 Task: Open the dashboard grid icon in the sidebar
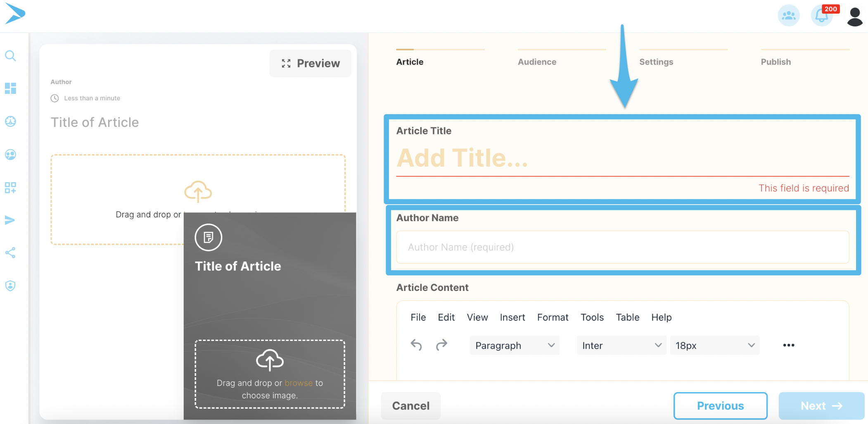tap(11, 88)
